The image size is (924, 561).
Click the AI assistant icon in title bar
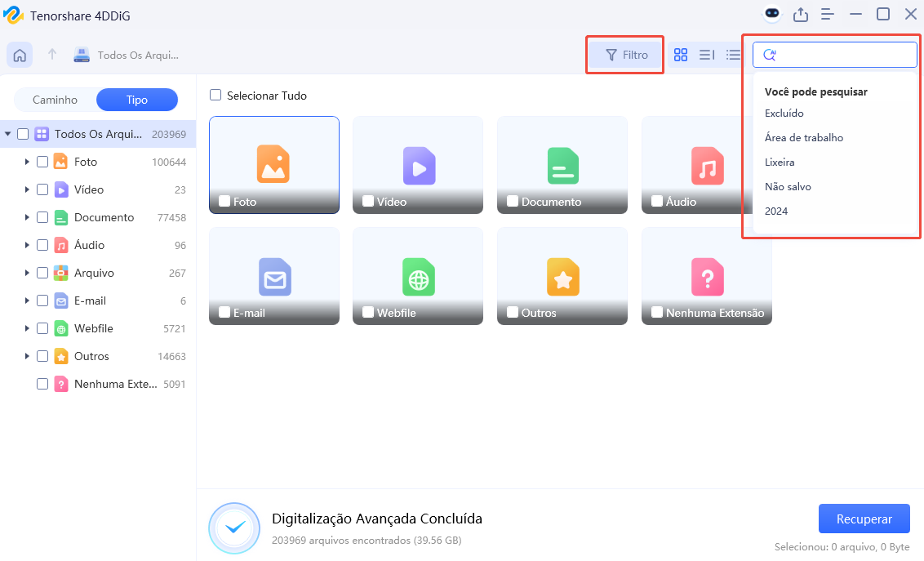(x=772, y=14)
